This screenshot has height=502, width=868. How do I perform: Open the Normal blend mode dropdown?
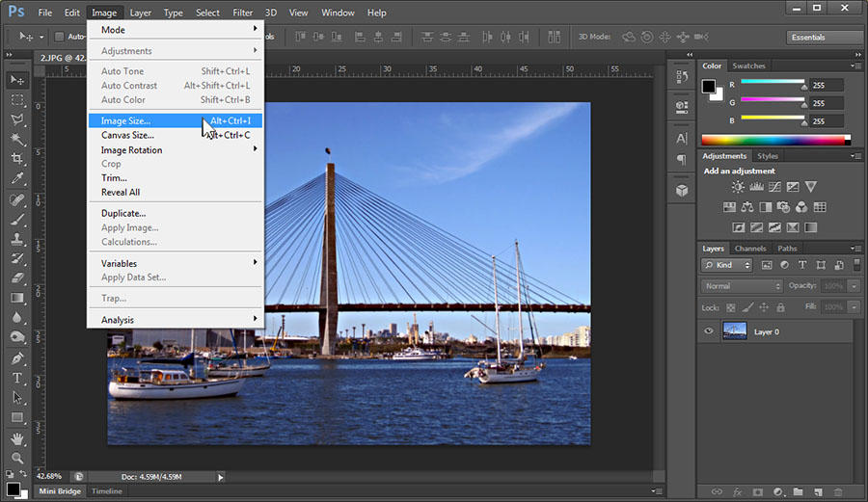pos(742,286)
